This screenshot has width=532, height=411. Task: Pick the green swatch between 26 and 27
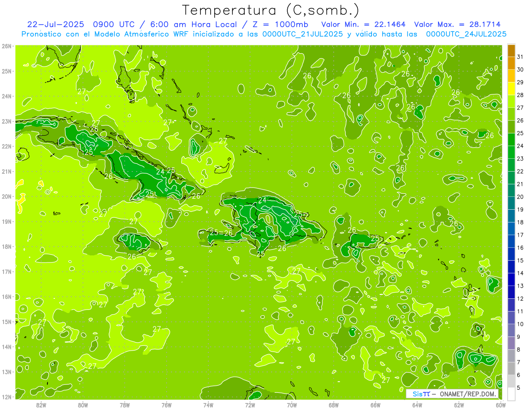click(512, 114)
